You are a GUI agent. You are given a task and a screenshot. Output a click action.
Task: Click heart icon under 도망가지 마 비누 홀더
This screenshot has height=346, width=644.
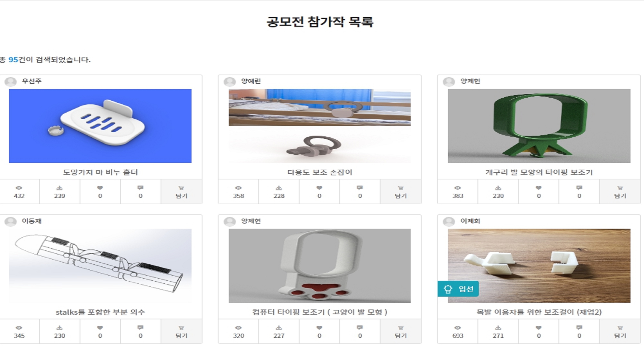(100, 188)
